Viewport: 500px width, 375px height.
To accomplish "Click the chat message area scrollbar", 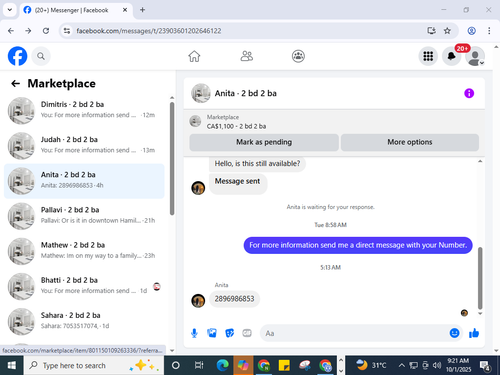I will point(480,278).
